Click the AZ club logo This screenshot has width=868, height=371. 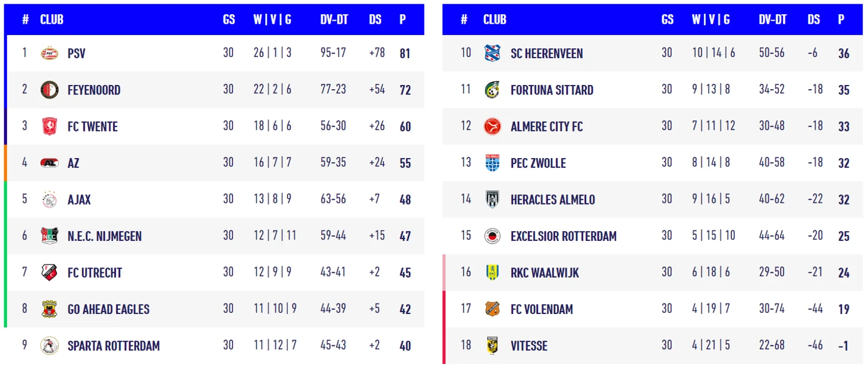coord(49,163)
